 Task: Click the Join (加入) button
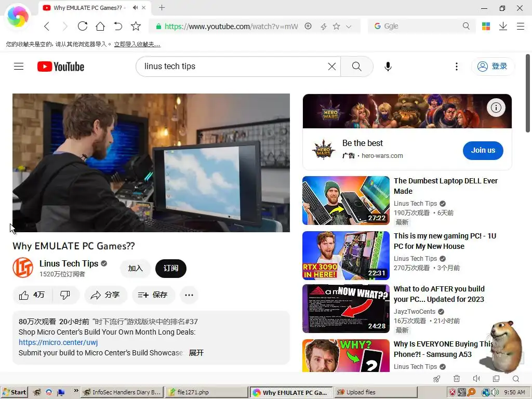tap(136, 269)
